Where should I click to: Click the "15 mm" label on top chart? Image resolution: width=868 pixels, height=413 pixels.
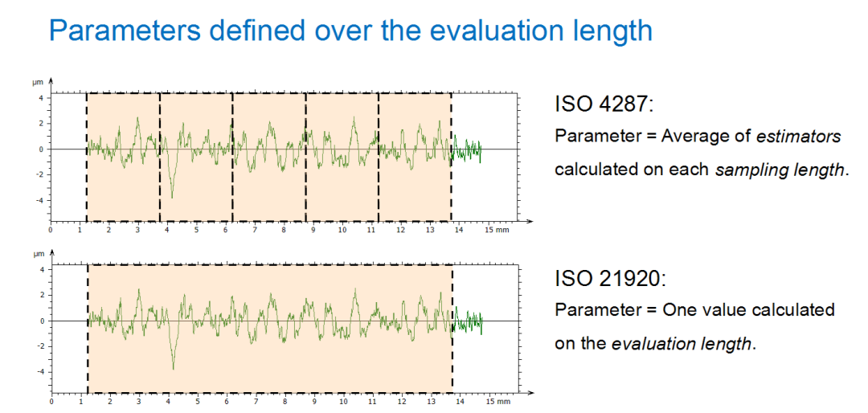click(497, 230)
